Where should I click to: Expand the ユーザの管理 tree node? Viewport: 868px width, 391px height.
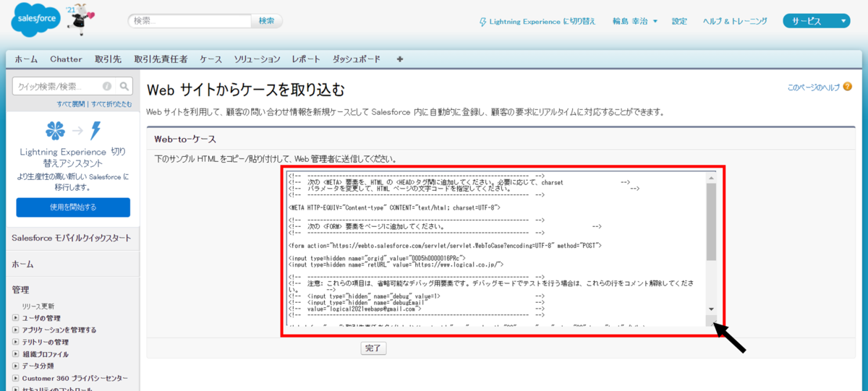[16, 318]
